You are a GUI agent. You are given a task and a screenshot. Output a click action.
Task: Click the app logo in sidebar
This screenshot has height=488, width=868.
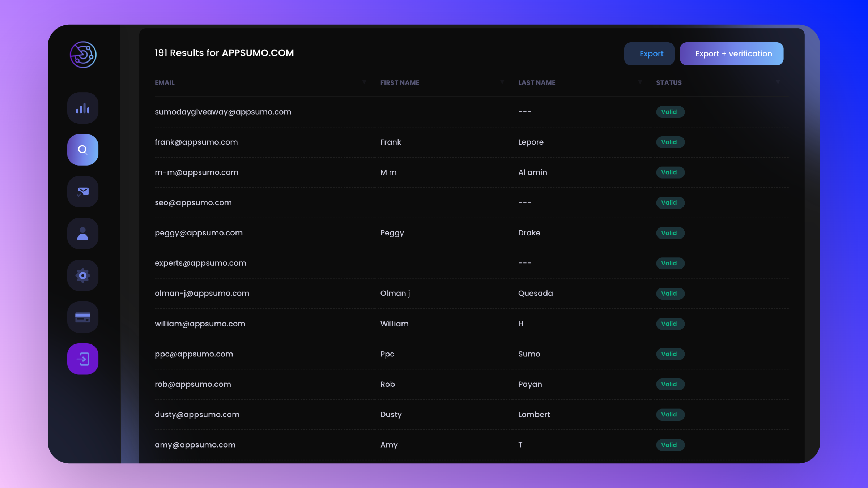coord(83,55)
